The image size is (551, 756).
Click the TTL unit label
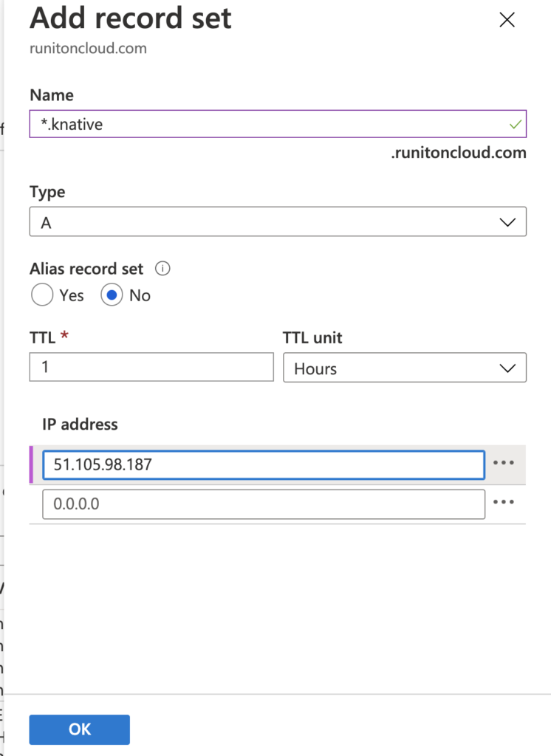312,338
